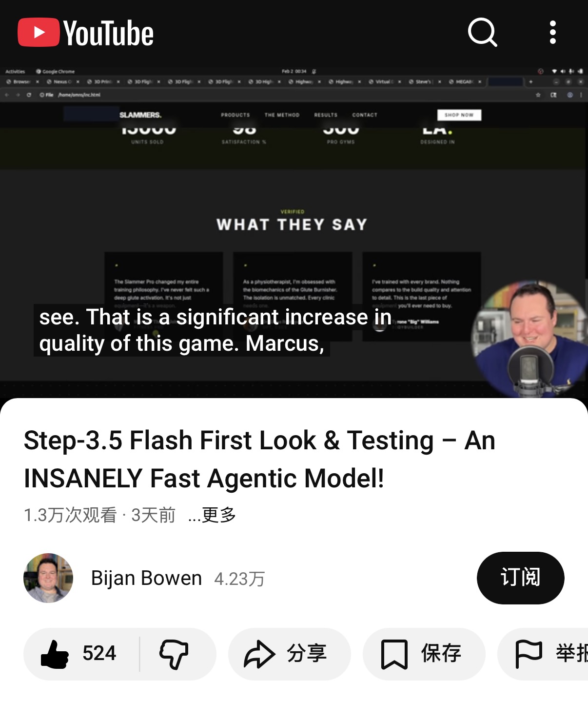
Task: Click The Method menu in the video
Action: [282, 115]
